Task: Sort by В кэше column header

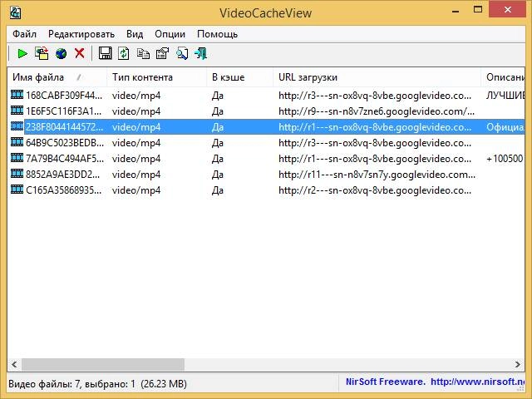Action: [240, 77]
